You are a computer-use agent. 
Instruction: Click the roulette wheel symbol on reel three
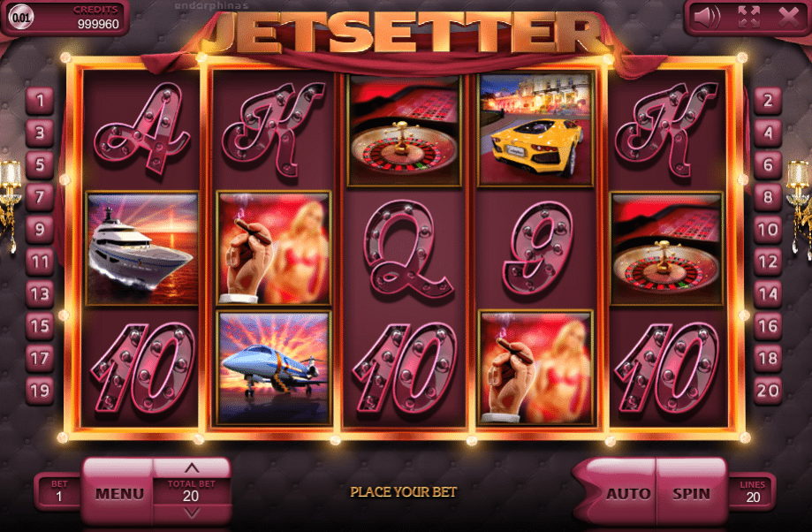coord(404,130)
